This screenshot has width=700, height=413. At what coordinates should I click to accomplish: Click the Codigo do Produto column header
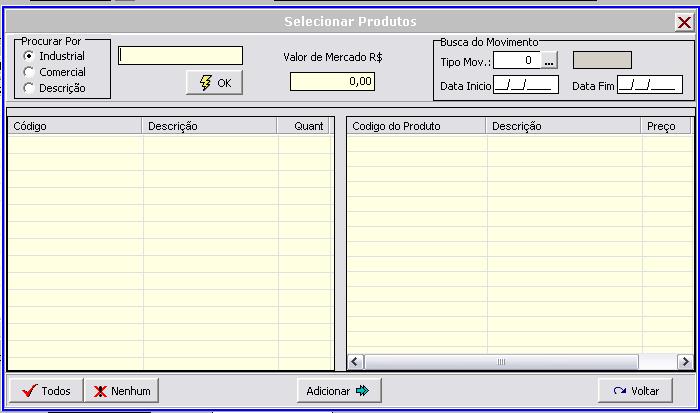coord(416,126)
